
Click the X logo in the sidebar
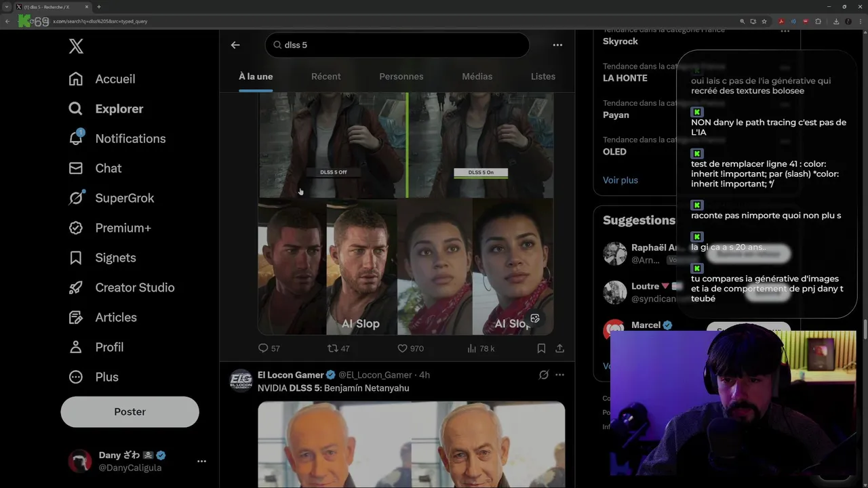click(76, 46)
